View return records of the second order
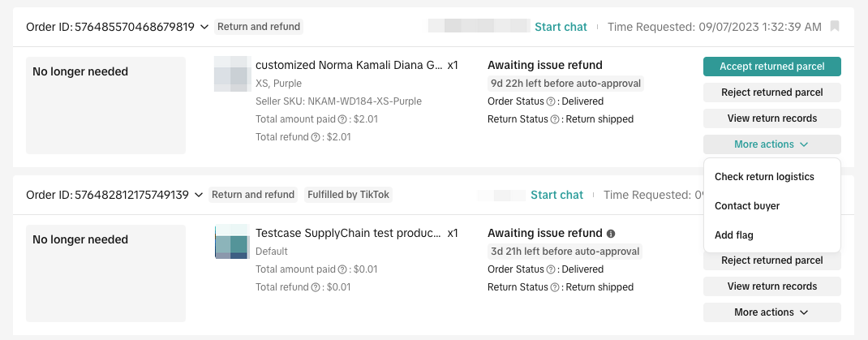868x340 pixels. 771,286
